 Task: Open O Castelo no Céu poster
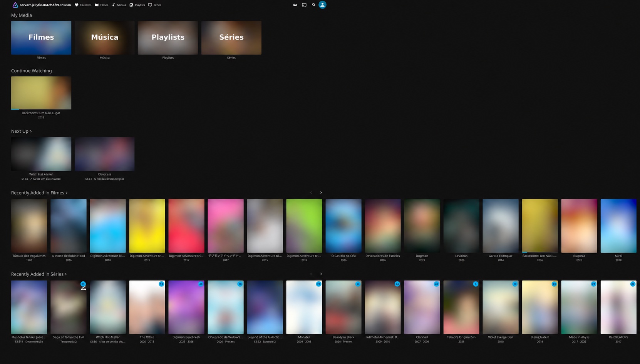[x=343, y=226]
